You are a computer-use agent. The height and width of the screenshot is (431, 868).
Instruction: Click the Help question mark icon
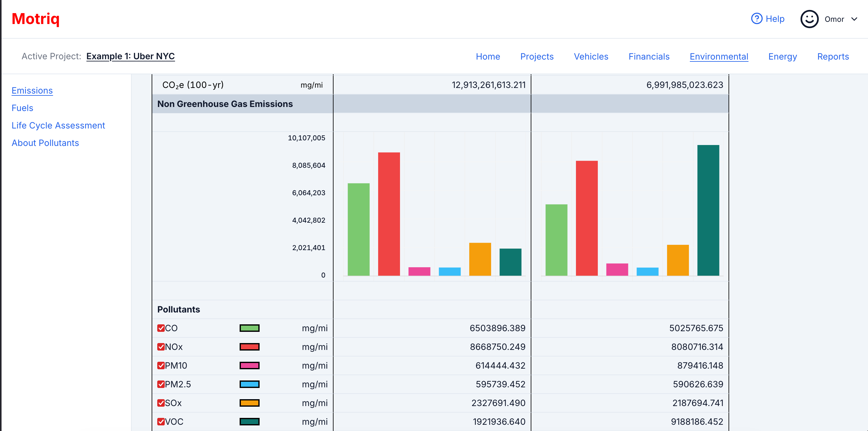[x=757, y=19]
